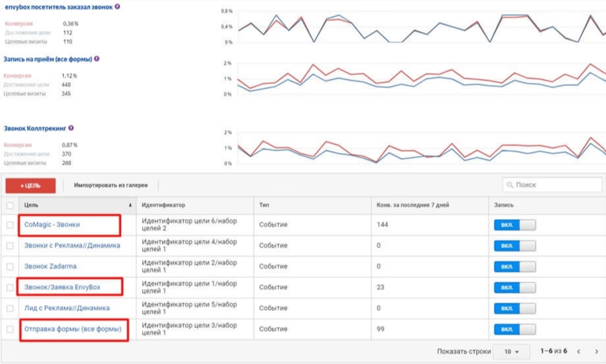Go to next page arrow

(x=597, y=351)
